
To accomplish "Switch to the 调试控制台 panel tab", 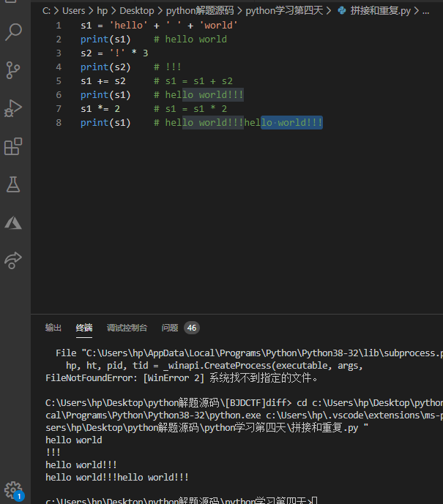I will point(127,328).
